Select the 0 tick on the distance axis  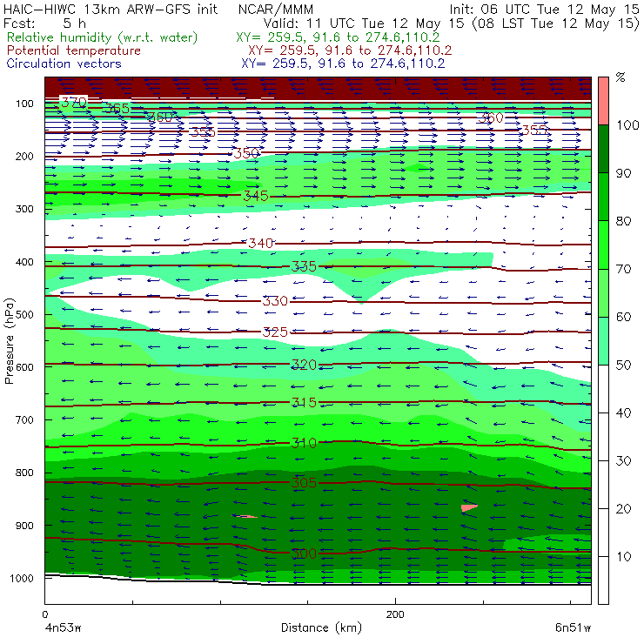45,614
